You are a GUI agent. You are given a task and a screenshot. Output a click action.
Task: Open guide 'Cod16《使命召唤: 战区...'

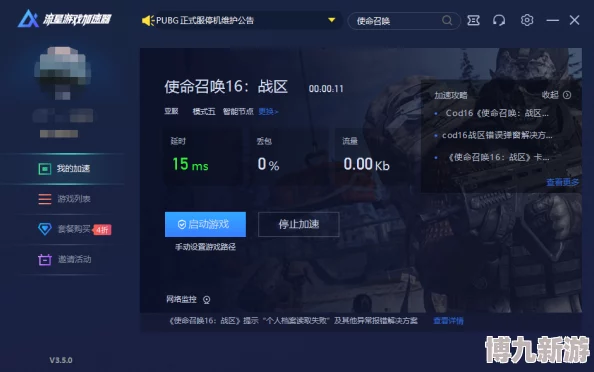(497, 113)
